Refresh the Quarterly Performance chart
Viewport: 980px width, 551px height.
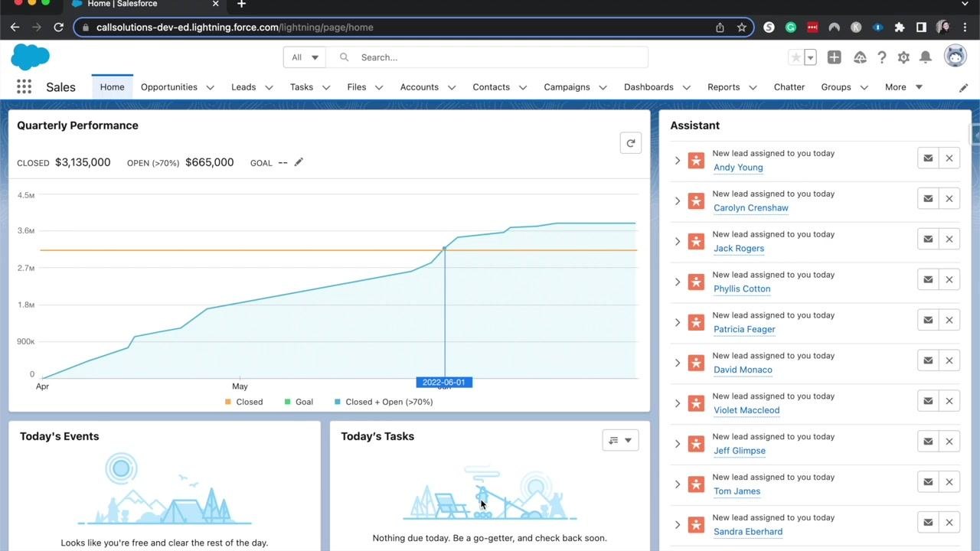[x=631, y=143]
